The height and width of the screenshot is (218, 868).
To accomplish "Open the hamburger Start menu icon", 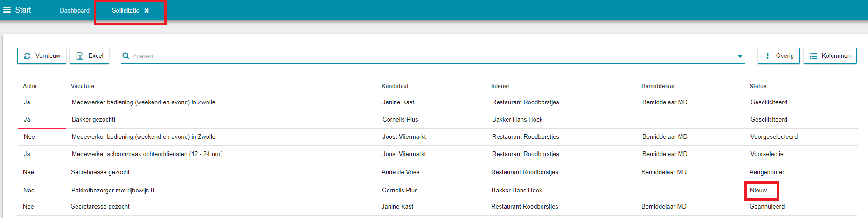I will pyautogui.click(x=7, y=10).
